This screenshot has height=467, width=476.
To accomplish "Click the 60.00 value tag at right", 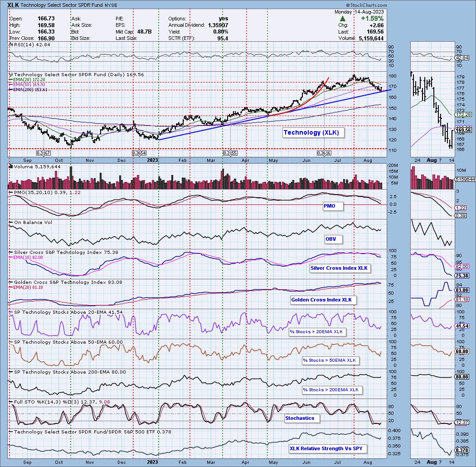I will 462,352.
